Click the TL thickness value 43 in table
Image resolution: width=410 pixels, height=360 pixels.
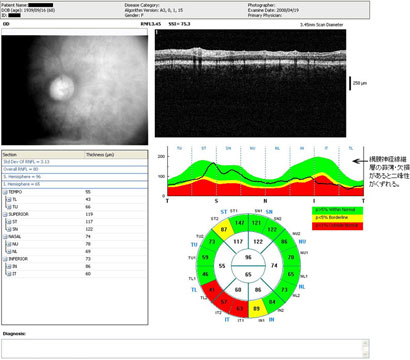pyautogui.click(x=88, y=199)
